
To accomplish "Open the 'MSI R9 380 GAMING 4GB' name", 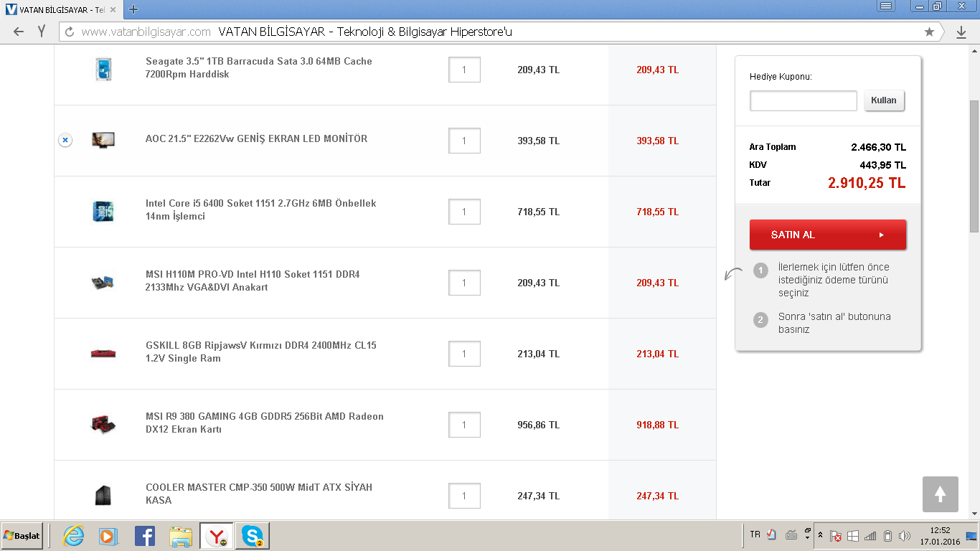I will [x=265, y=423].
